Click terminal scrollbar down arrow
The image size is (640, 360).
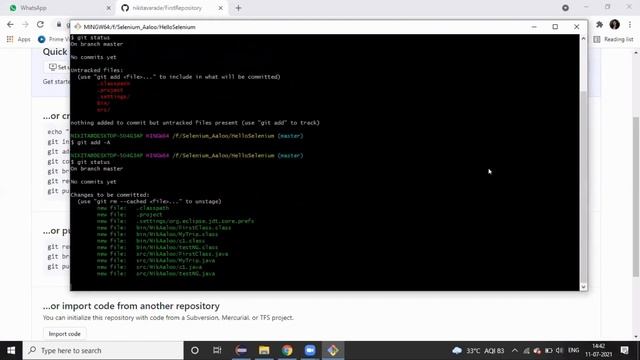pos(583,287)
